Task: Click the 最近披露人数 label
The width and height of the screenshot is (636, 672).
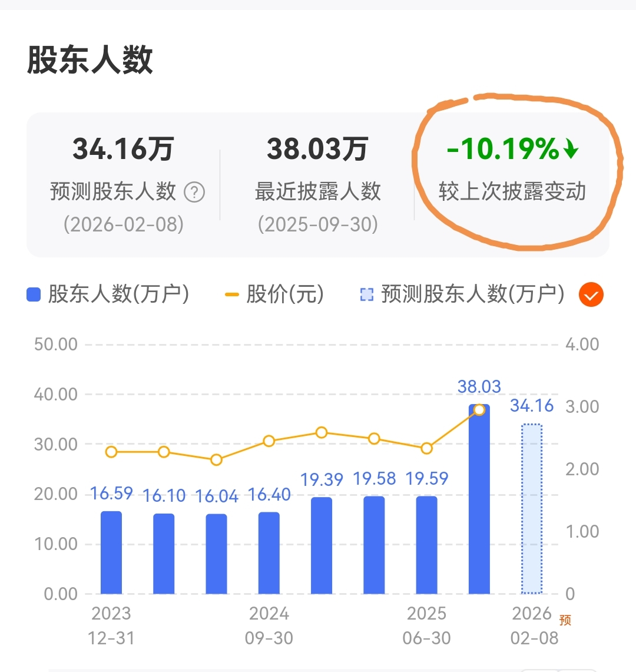Action: (x=317, y=191)
